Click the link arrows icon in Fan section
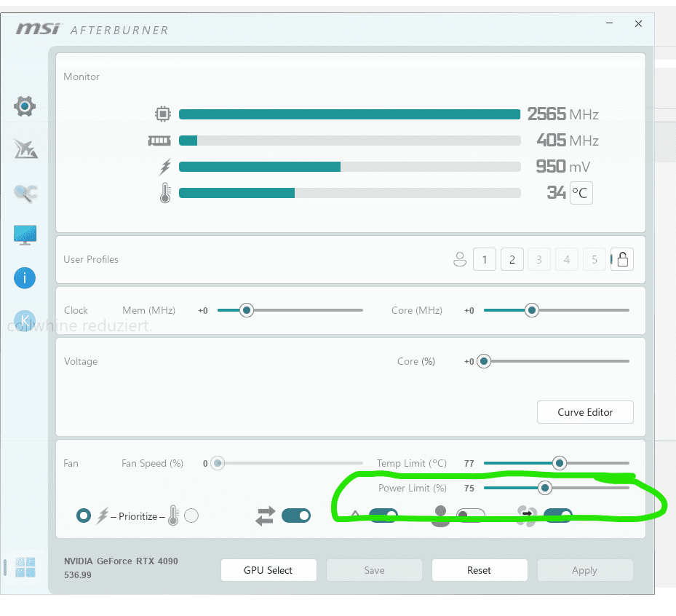Viewport: 676px width, 616px height. click(265, 516)
